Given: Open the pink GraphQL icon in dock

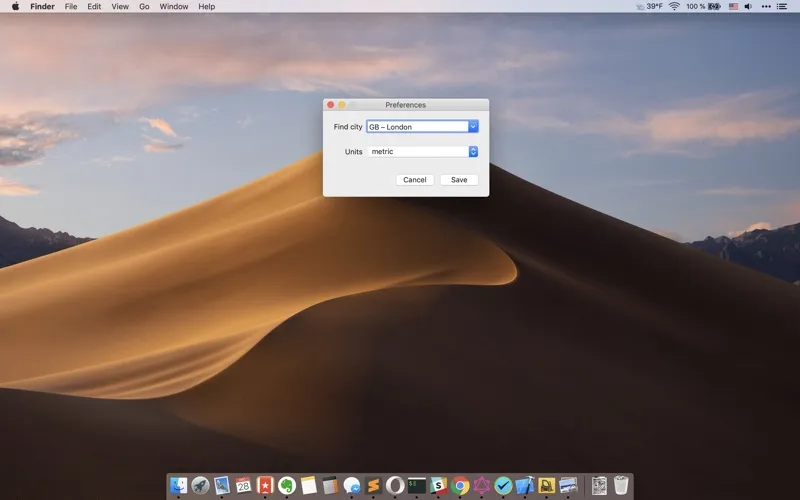Looking at the screenshot, I should tap(482, 485).
